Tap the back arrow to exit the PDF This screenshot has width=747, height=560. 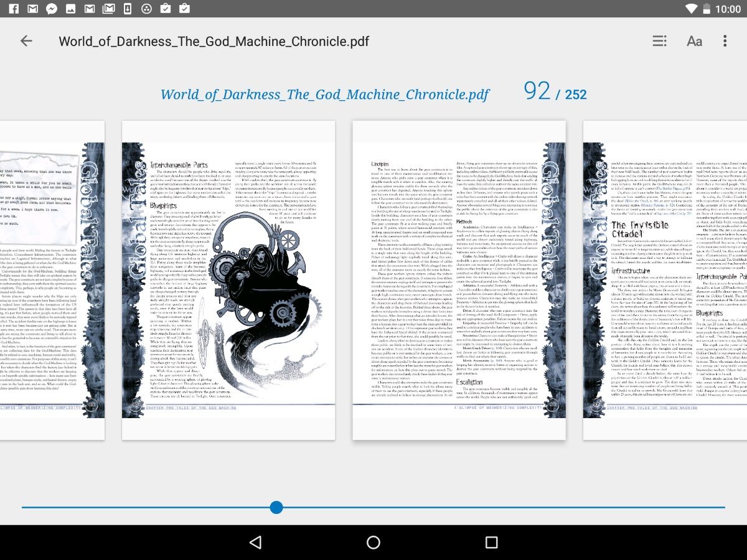point(26,41)
